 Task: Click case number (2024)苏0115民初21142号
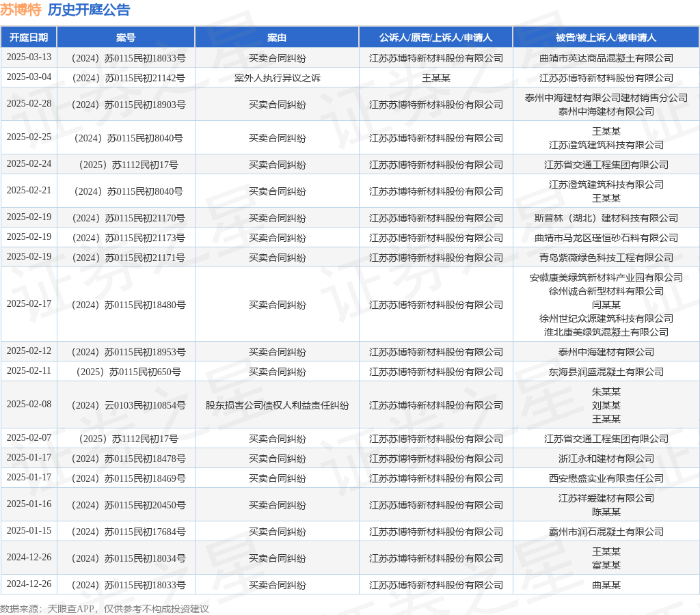pyautogui.click(x=128, y=78)
